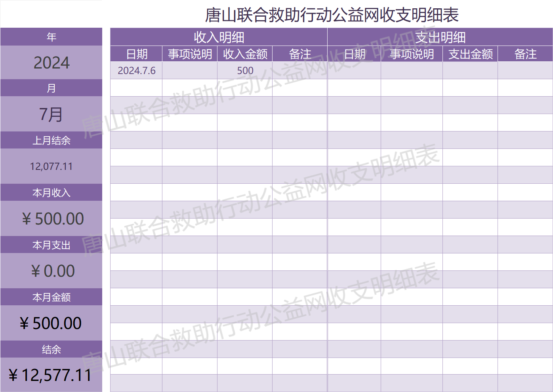This screenshot has width=553, height=392.
Task: Select the cell containing date 2024.7.6
Action: 136,70
